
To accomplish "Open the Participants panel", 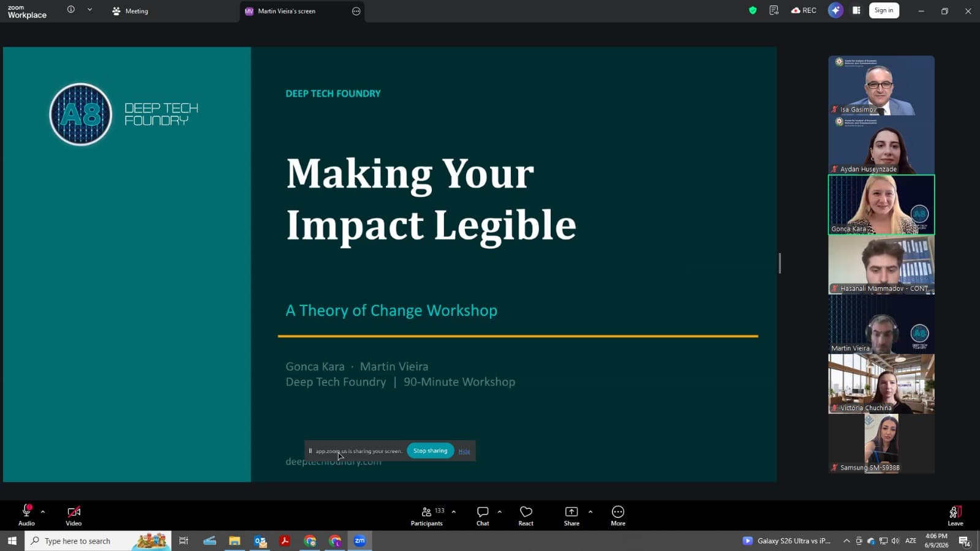I will [427, 515].
